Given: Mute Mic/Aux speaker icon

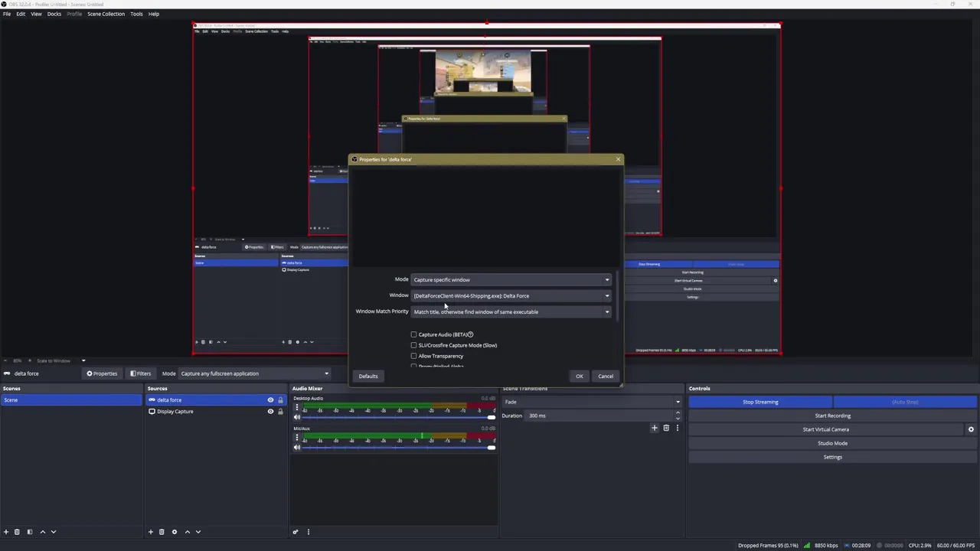Looking at the screenshot, I should (x=297, y=448).
